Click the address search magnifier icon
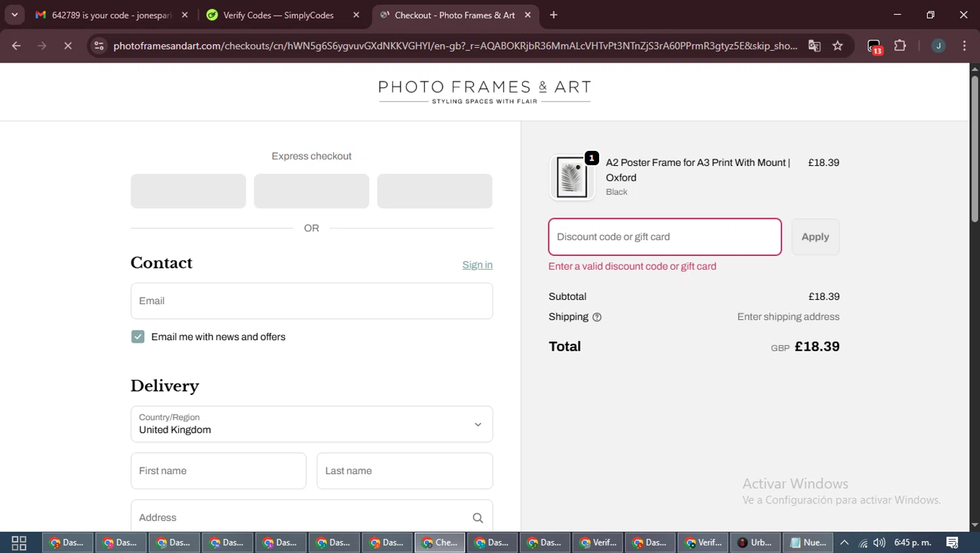 (x=478, y=518)
